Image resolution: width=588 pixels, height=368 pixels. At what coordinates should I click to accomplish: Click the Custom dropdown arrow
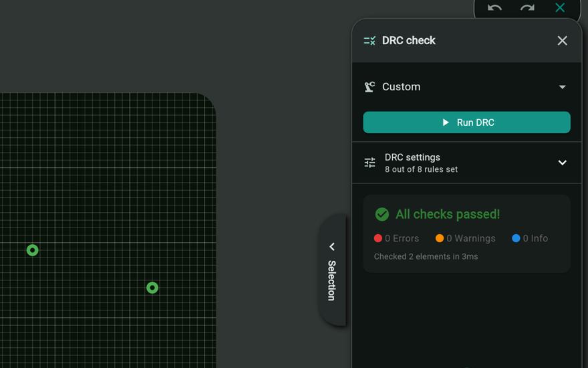tap(562, 87)
